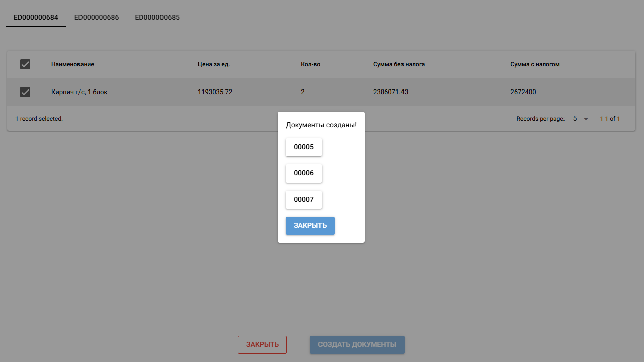The width and height of the screenshot is (644, 362).
Task: Click the Сумма без налога column header
Action: 399,64
